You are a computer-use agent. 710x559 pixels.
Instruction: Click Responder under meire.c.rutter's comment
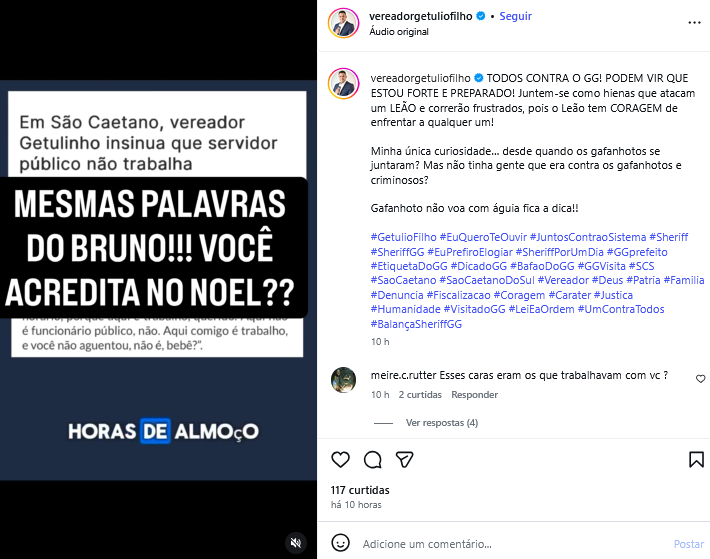(x=474, y=395)
